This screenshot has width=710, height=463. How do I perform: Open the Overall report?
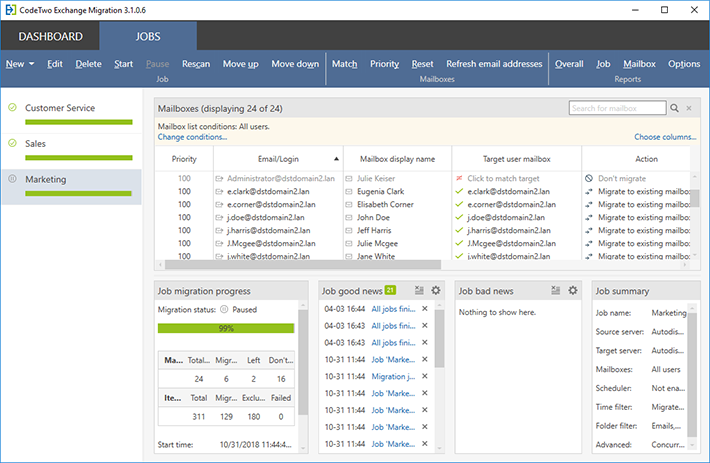(569, 64)
